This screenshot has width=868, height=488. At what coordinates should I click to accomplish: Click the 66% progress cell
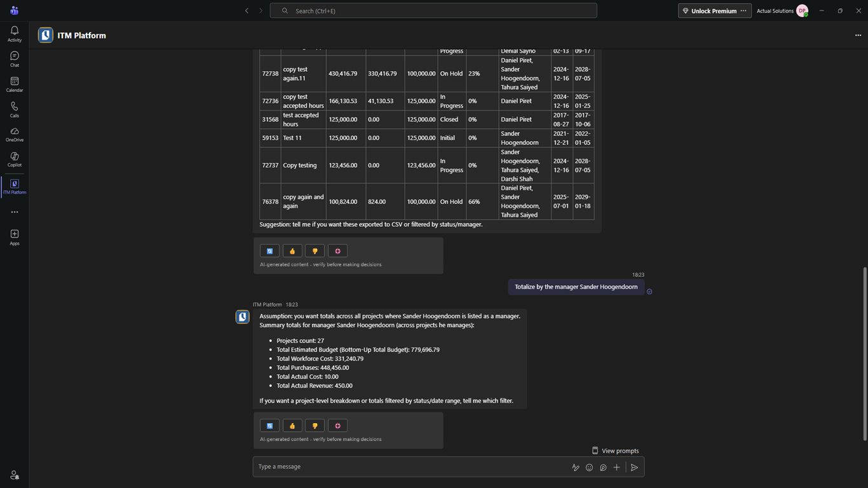pyautogui.click(x=482, y=201)
